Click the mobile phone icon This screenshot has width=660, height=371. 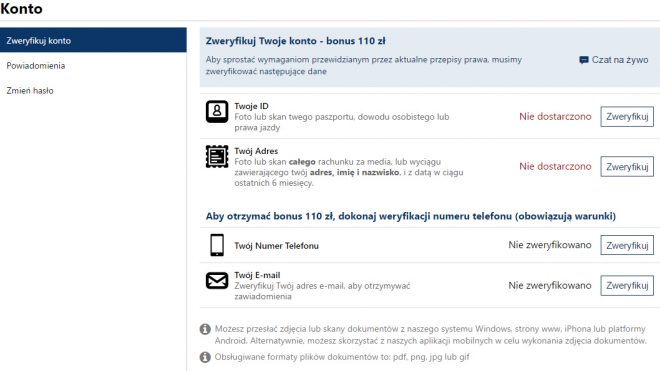(x=217, y=245)
